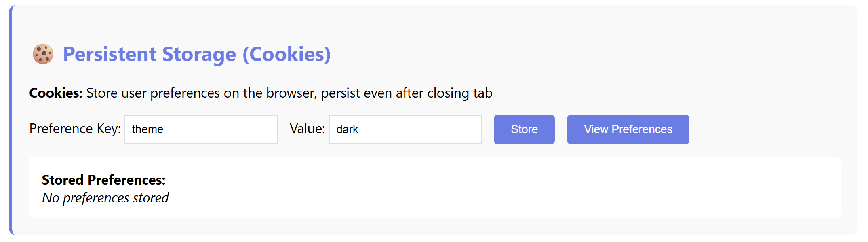Click the Value field label
Image resolution: width=868 pixels, height=242 pixels.
[308, 129]
